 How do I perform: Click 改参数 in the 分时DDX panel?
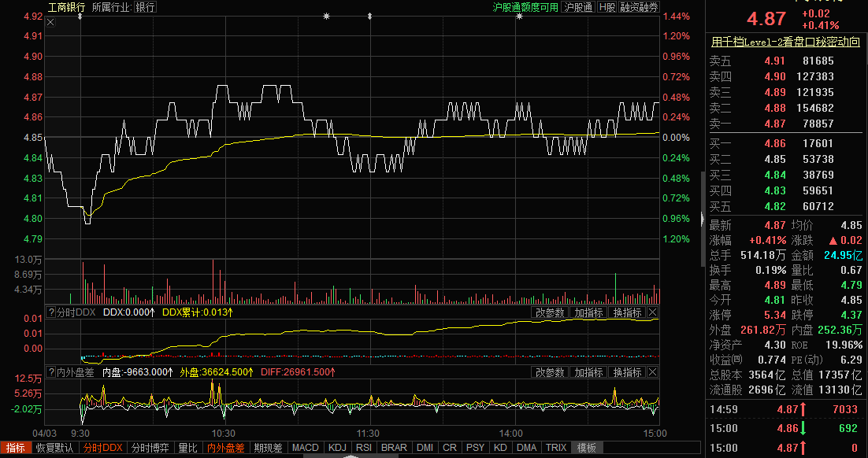tap(550, 312)
